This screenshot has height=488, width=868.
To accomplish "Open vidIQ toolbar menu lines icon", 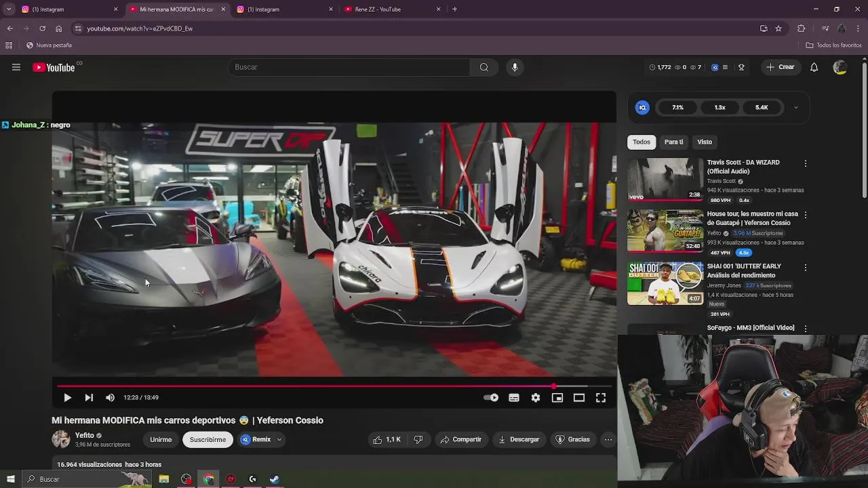I will coord(725,67).
